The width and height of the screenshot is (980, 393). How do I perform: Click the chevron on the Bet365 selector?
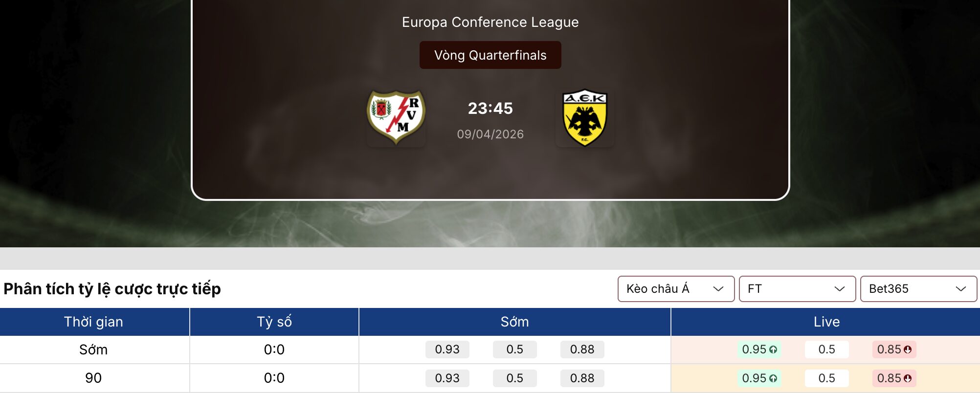(x=962, y=289)
